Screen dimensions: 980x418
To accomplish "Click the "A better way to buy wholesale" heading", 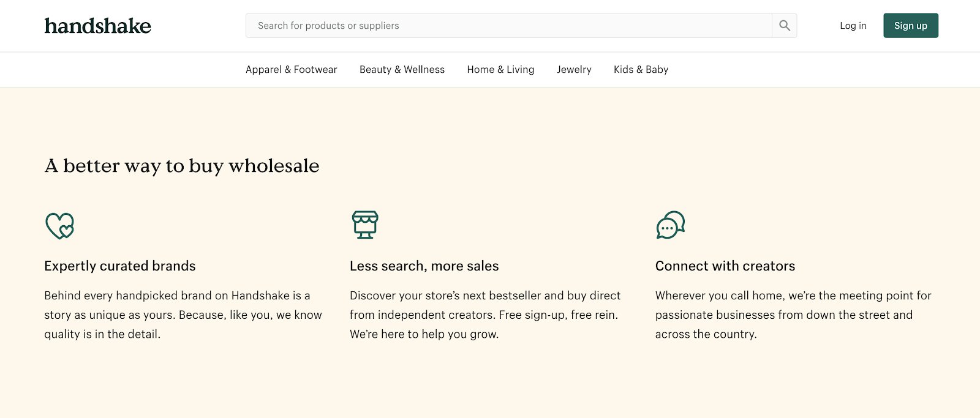I will pos(182,166).
